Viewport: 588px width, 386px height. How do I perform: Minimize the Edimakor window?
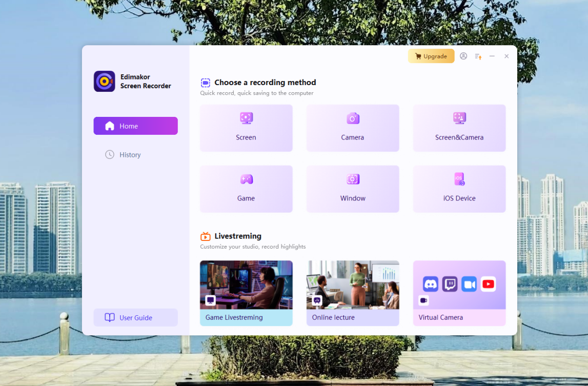tap(492, 56)
